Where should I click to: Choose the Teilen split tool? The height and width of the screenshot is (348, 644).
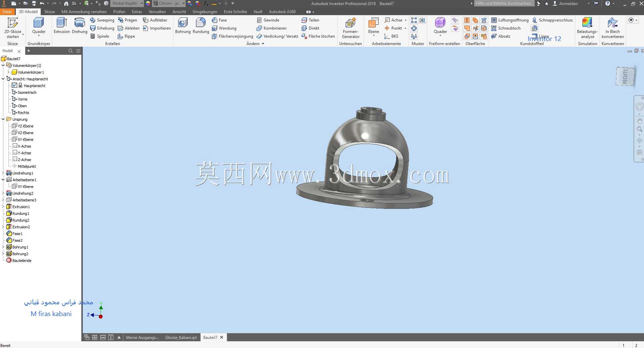[x=310, y=20]
